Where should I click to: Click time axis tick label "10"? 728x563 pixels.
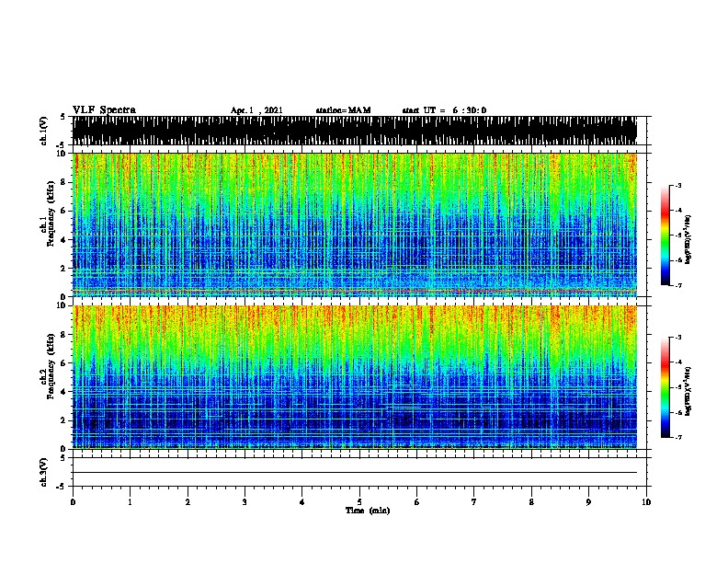(x=646, y=502)
